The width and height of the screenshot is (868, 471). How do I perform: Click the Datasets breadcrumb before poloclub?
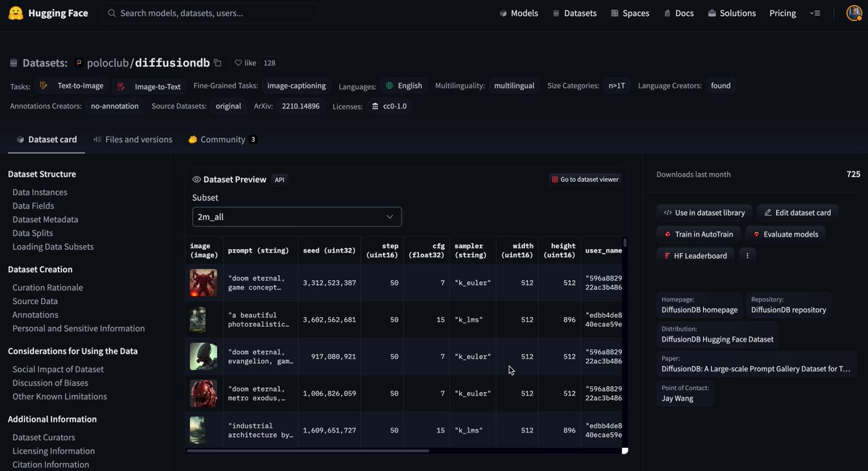tap(38, 63)
